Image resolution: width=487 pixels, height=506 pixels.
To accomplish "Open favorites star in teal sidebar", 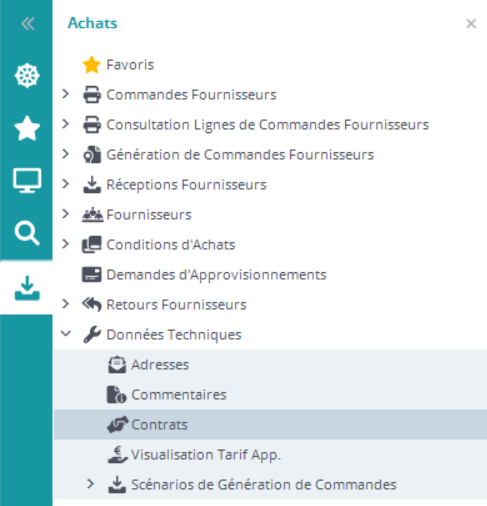I will pyautogui.click(x=27, y=128).
